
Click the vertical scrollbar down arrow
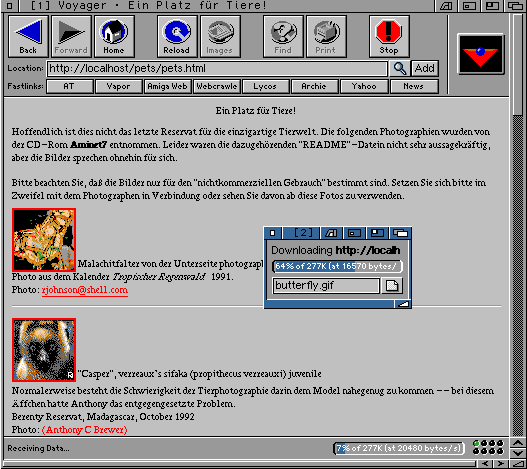tap(518, 453)
